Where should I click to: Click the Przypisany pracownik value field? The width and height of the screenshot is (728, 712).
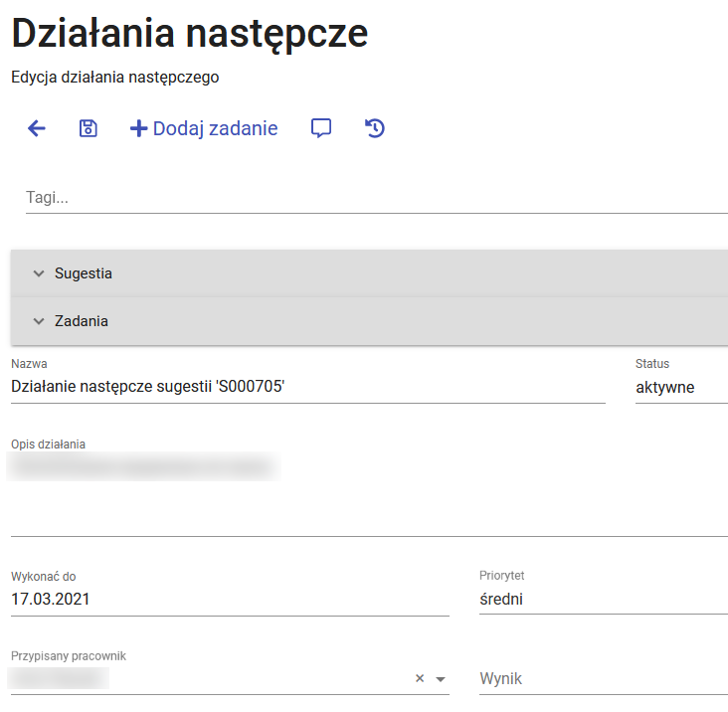(209, 679)
